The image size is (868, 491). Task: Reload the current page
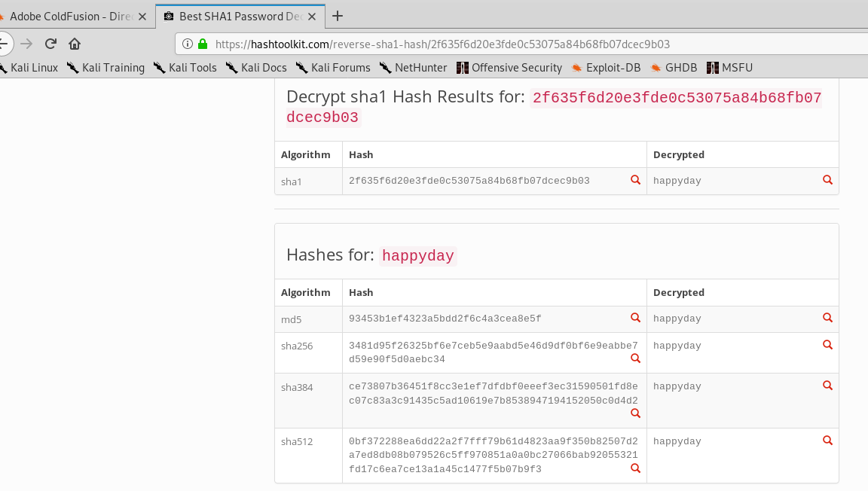pyautogui.click(x=50, y=44)
